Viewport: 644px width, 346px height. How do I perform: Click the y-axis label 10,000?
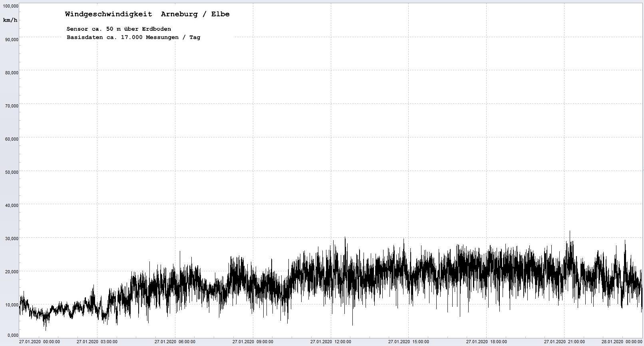(12, 305)
